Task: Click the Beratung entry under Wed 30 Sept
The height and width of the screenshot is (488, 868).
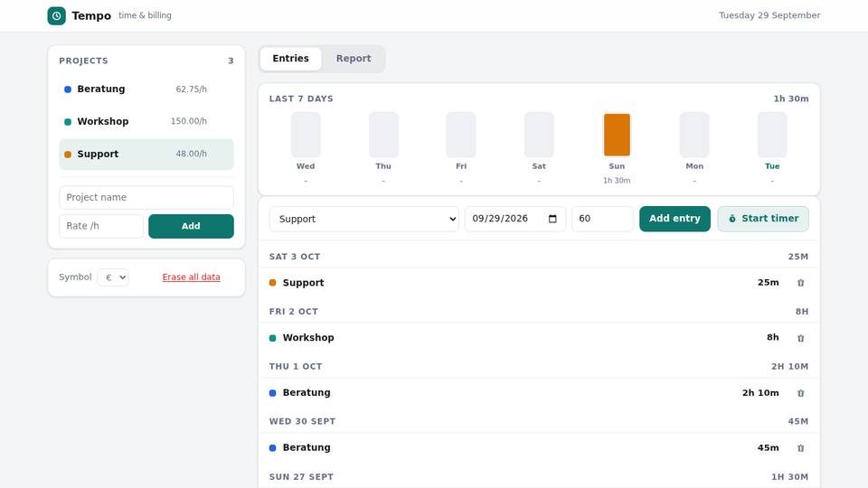Action: point(539,448)
